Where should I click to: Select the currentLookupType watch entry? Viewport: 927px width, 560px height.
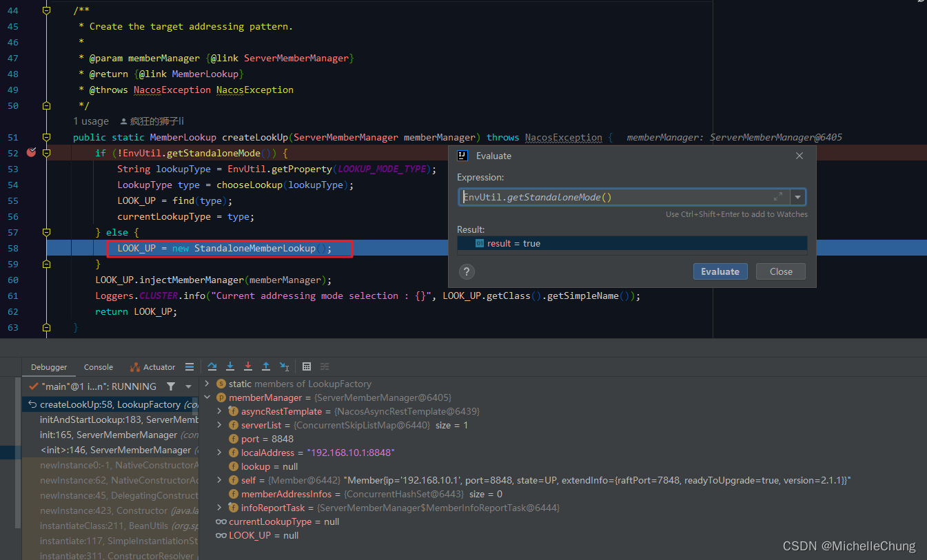(x=277, y=521)
